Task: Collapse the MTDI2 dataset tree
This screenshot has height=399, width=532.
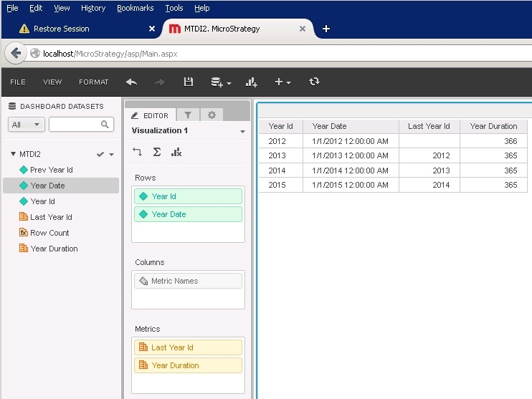Action: coord(13,154)
